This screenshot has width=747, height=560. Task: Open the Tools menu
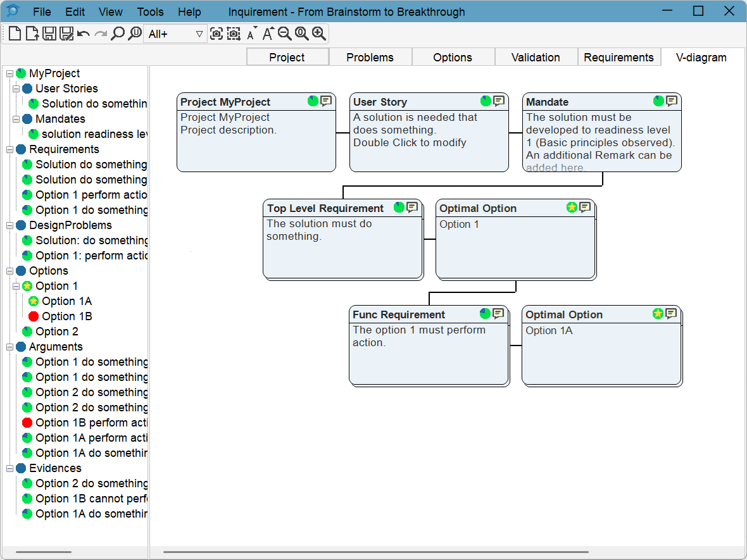(x=150, y=12)
